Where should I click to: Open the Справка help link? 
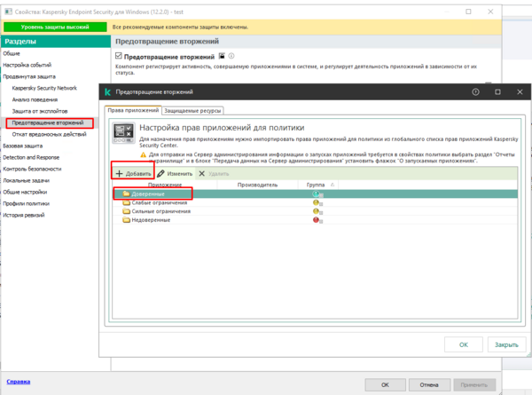click(19, 382)
